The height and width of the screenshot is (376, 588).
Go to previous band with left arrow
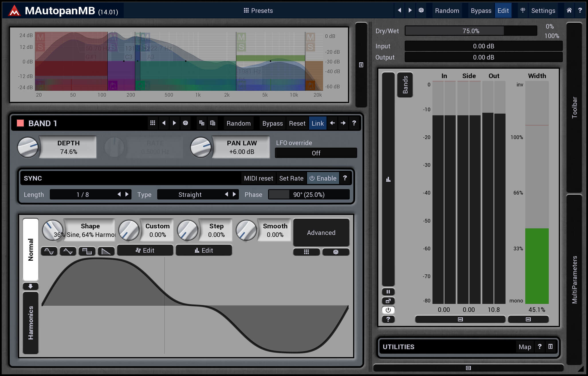click(x=333, y=123)
